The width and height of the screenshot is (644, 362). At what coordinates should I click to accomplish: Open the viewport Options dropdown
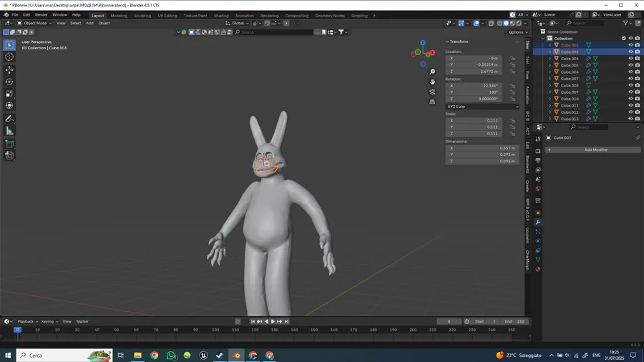pos(518,32)
